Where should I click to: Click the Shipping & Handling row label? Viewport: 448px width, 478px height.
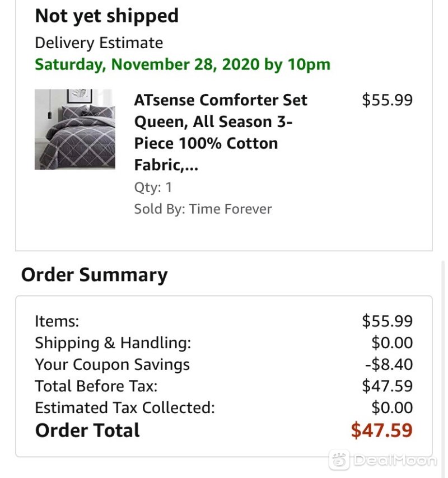click(113, 343)
